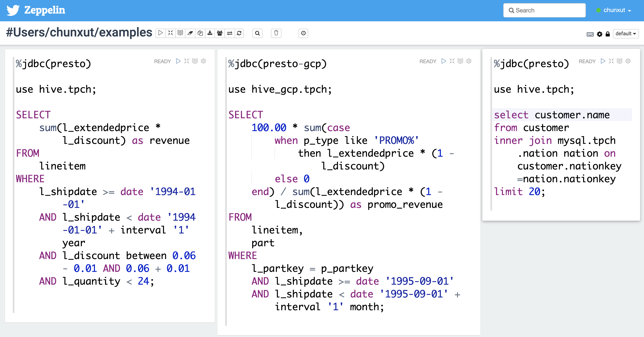Open the default view mode dropdown
The width and height of the screenshot is (644, 337).
point(626,34)
